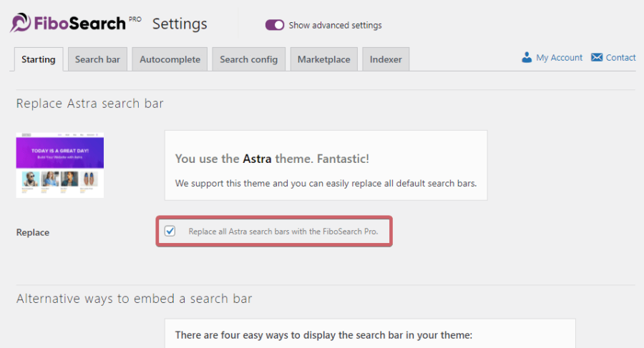This screenshot has height=348, width=644.
Task: Click the Replace Astra search bar heading
Action: coord(90,104)
